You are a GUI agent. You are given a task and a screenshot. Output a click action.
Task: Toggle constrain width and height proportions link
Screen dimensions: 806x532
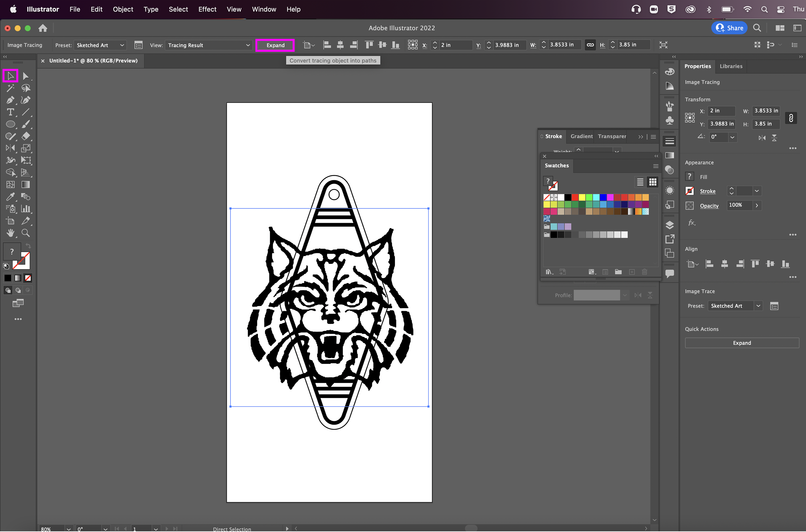tap(590, 45)
